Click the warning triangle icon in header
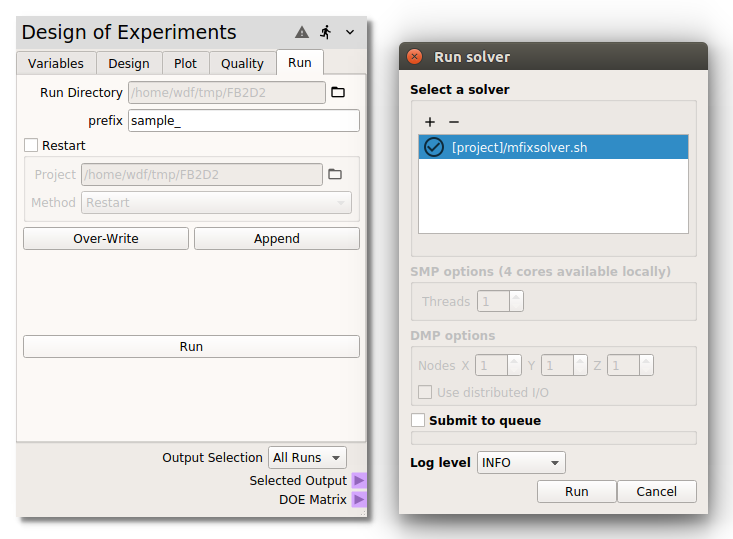733x539 pixels. click(x=303, y=32)
